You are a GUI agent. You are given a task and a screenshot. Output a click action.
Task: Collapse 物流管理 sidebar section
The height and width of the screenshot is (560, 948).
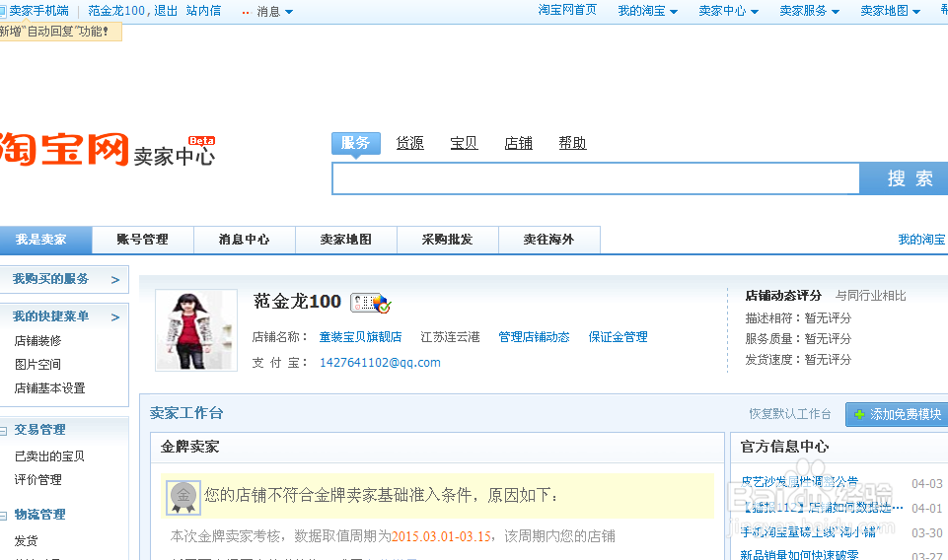tap(4, 516)
